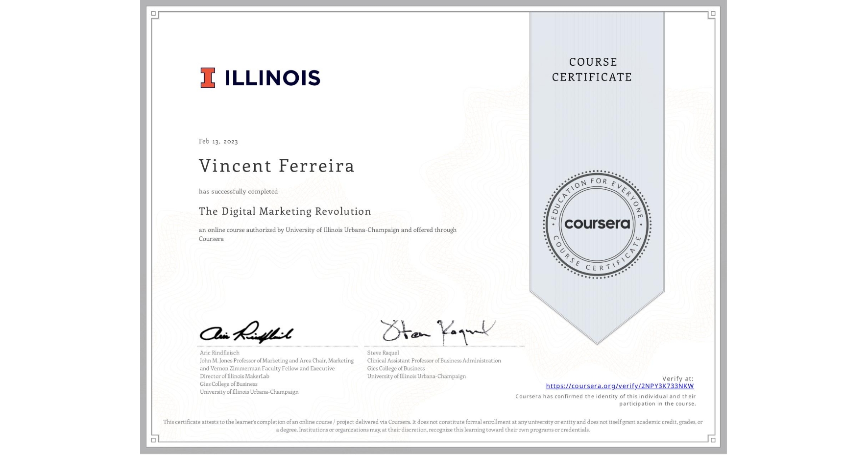This screenshot has width=868, height=455.
Task: Select the identity confirmation statement
Action: point(605,401)
